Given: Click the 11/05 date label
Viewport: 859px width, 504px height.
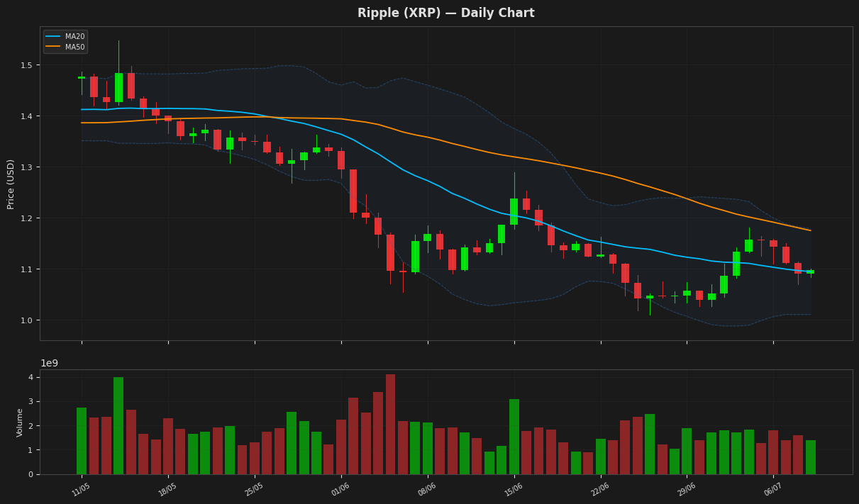Looking at the screenshot, I should point(80,489).
